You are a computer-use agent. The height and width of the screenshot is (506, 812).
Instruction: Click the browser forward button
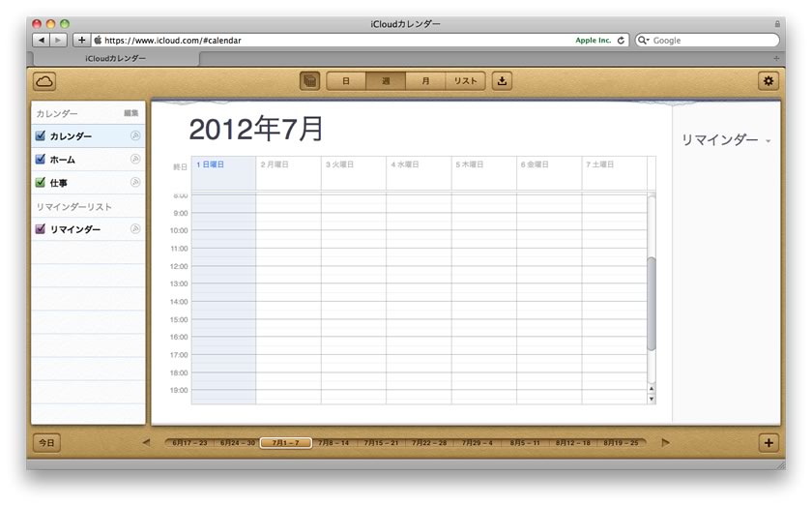click(59, 40)
